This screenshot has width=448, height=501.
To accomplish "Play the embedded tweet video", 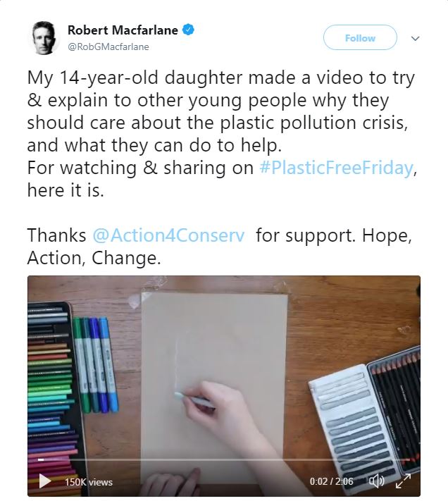I will pyautogui.click(x=44, y=481).
